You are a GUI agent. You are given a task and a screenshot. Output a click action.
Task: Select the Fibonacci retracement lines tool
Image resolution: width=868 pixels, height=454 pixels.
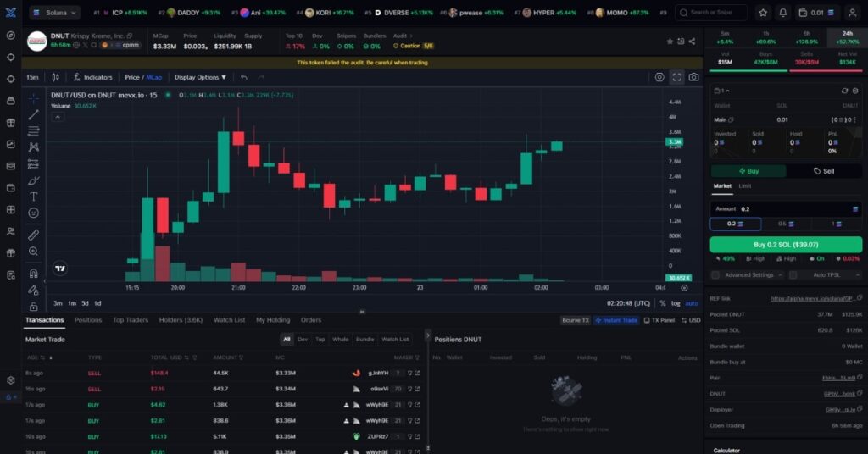(34, 131)
